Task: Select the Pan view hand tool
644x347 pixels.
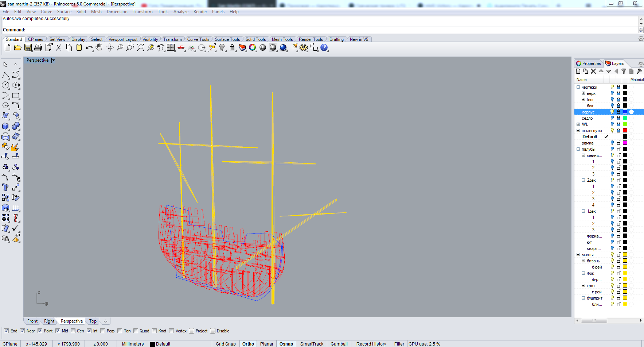Action: (x=99, y=48)
